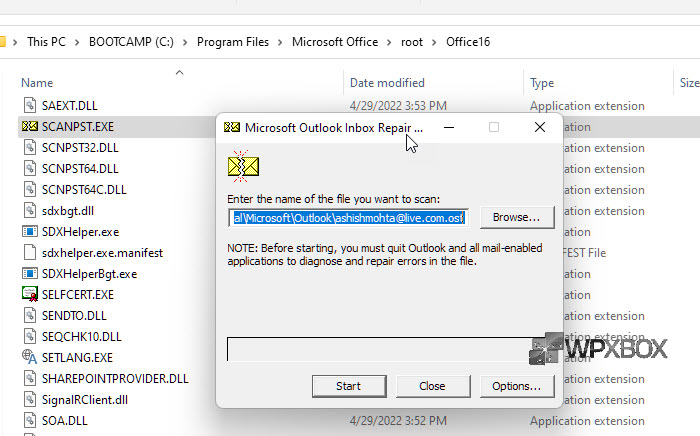
Task: Select the SOA.DLL file name
Action: pyautogui.click(x=65, y=421)
